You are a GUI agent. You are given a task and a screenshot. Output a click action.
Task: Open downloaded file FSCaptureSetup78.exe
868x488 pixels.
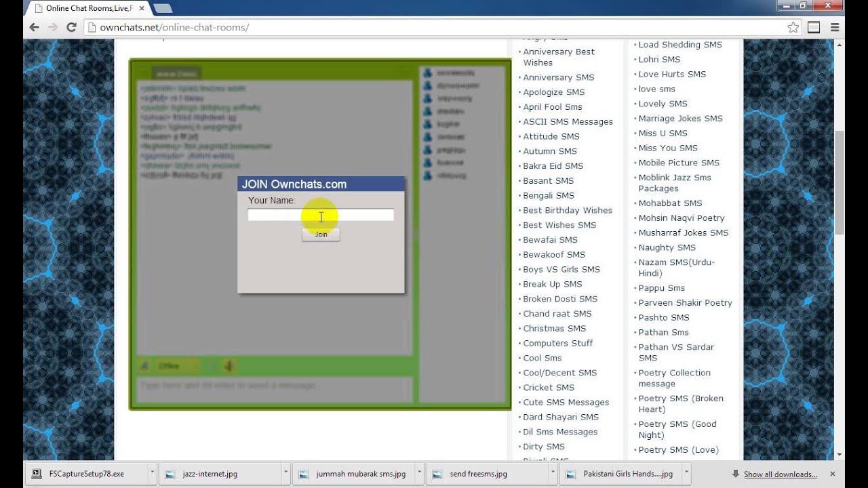[x=86, y=474]
